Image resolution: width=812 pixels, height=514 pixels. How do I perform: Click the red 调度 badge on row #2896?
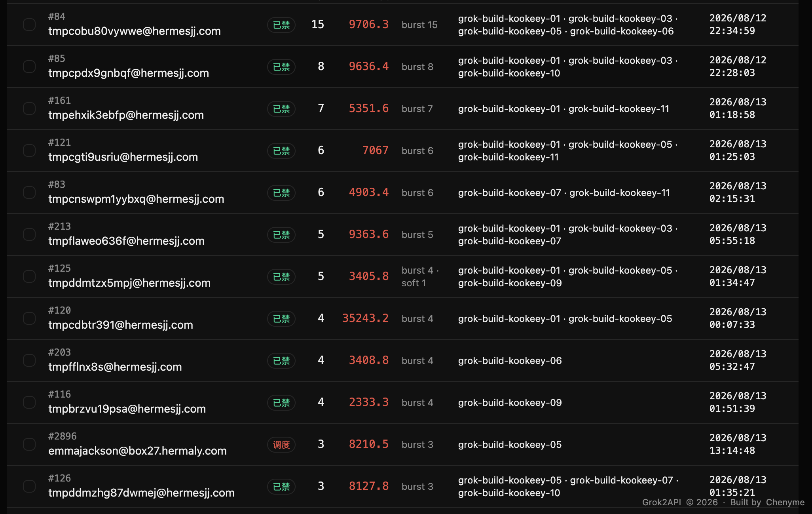281,445
